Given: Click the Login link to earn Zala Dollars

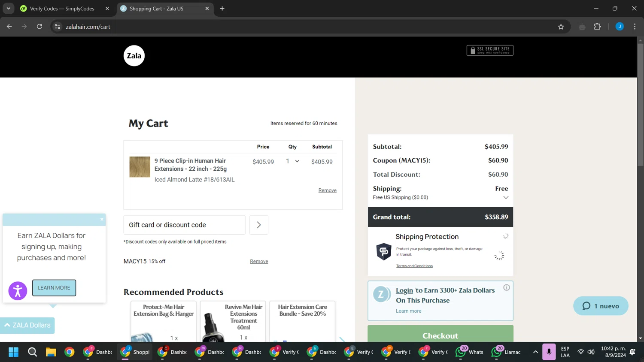Looking at the screenshot, I should (404, 290).
